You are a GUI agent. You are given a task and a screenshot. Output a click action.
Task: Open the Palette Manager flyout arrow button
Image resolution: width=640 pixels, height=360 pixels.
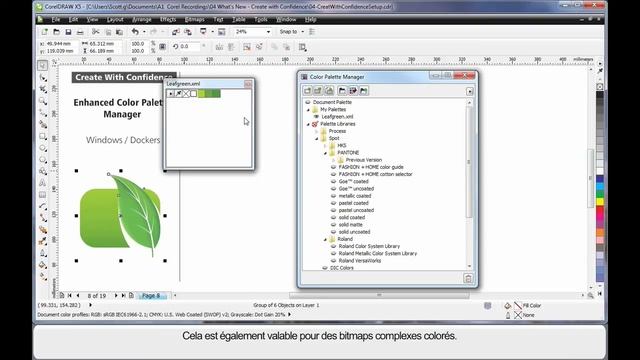(x=470, y=91)
